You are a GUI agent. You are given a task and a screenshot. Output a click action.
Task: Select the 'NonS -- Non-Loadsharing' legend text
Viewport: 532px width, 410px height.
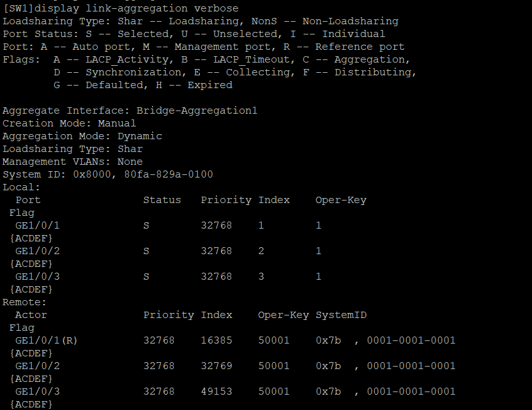[324, 21]
